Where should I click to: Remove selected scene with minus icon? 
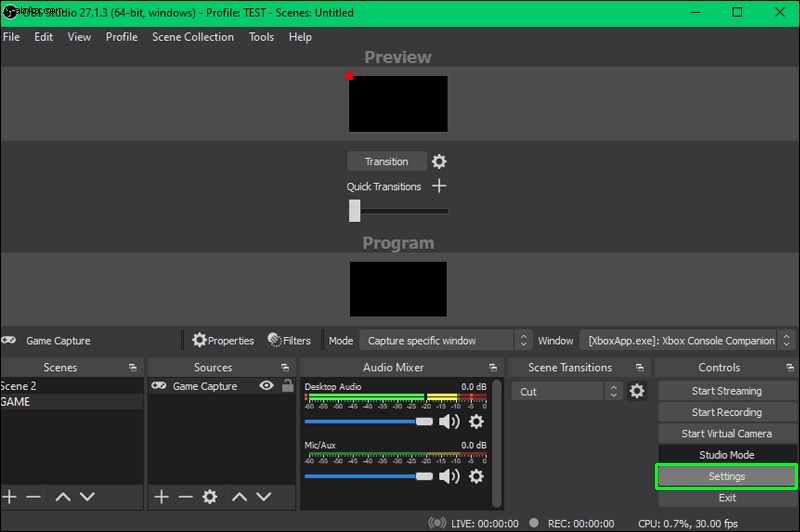coord(34,496)
